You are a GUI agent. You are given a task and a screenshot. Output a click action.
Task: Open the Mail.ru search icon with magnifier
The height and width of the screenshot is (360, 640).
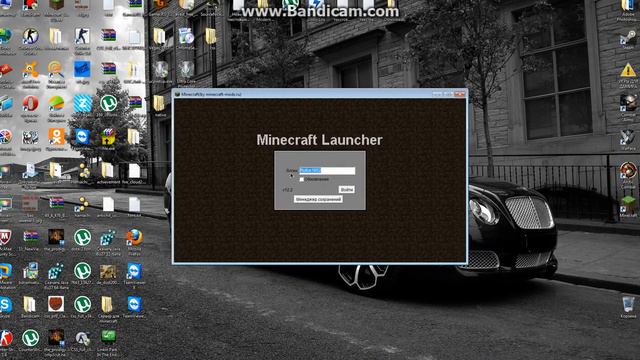pos(56,70)
